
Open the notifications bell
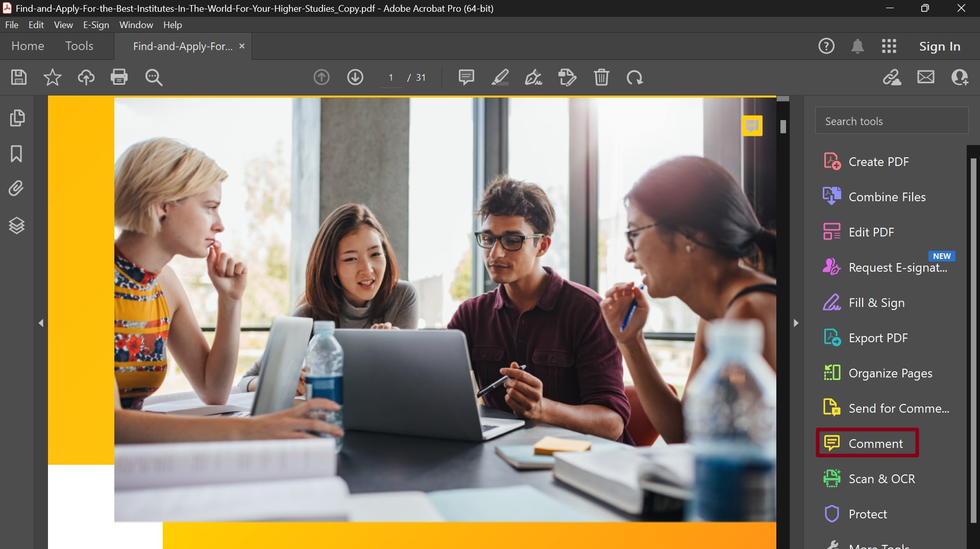(858, 46)
